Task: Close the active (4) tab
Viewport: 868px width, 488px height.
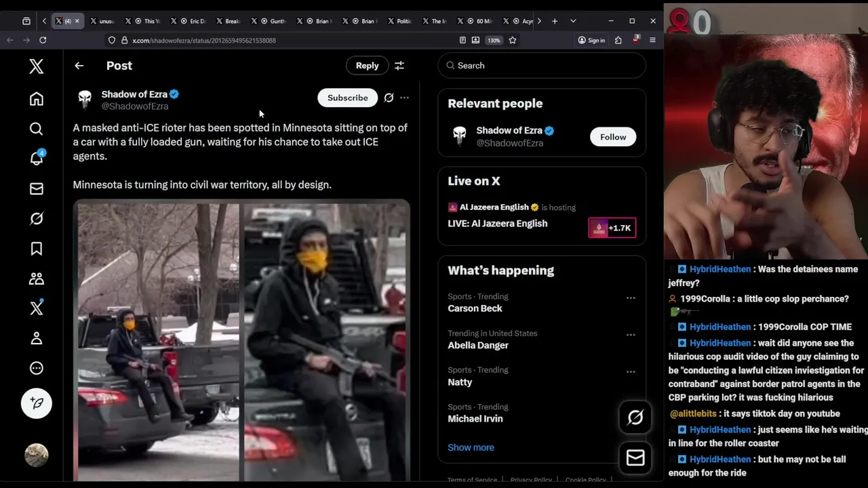Action: [77, 21]
